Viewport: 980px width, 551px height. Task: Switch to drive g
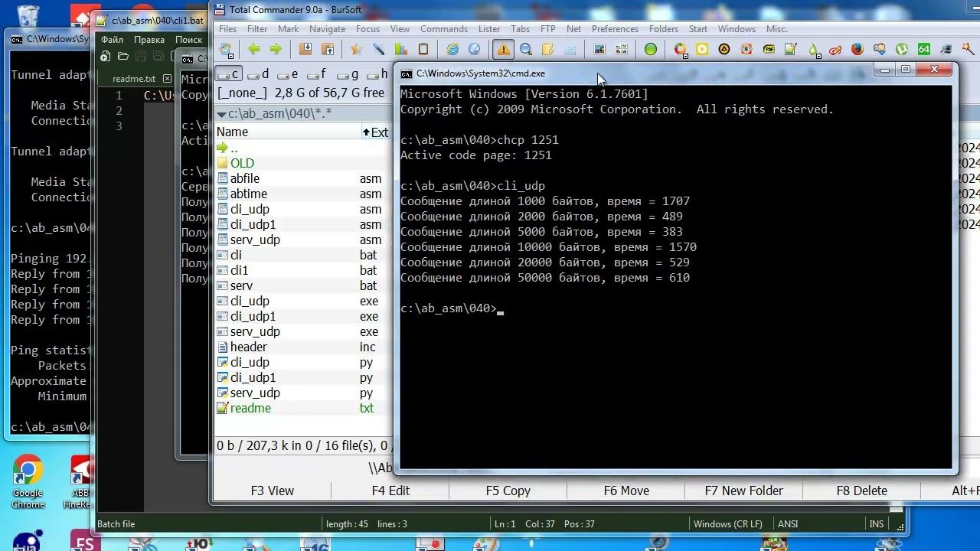pos(348,74)
